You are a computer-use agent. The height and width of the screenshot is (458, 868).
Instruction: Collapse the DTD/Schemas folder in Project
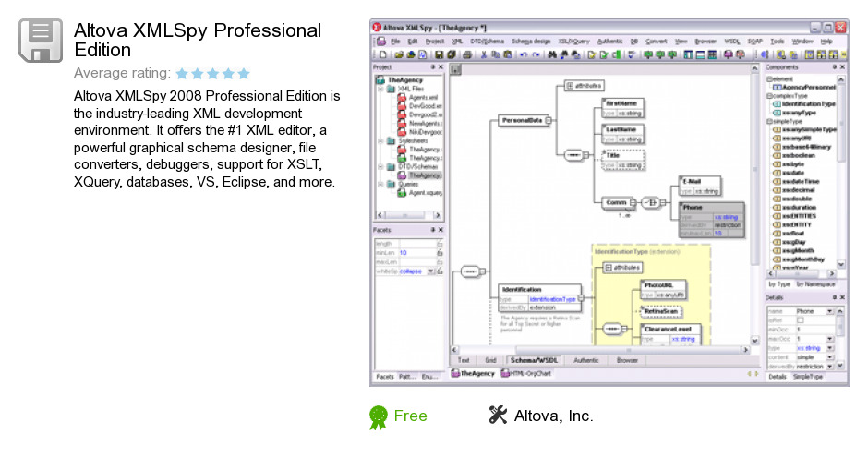(x=380, y=167)
